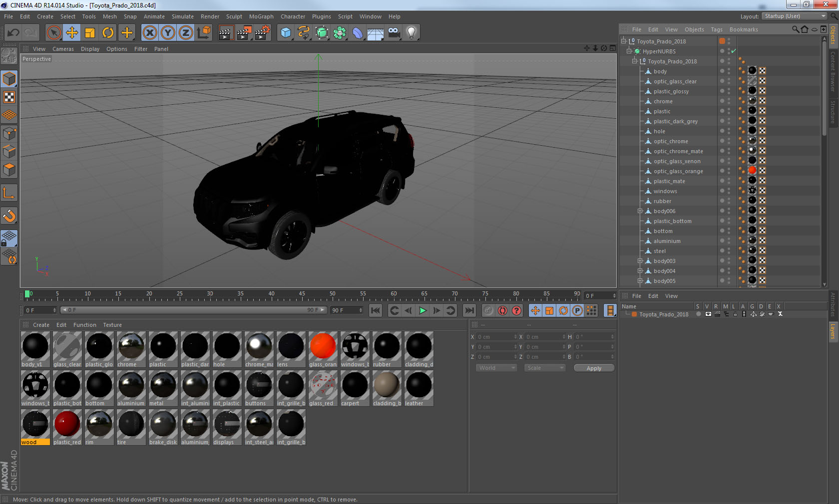Click frame 45 on the timeline ruler
This screenshot has height=504, width=839.
[302, 294]
